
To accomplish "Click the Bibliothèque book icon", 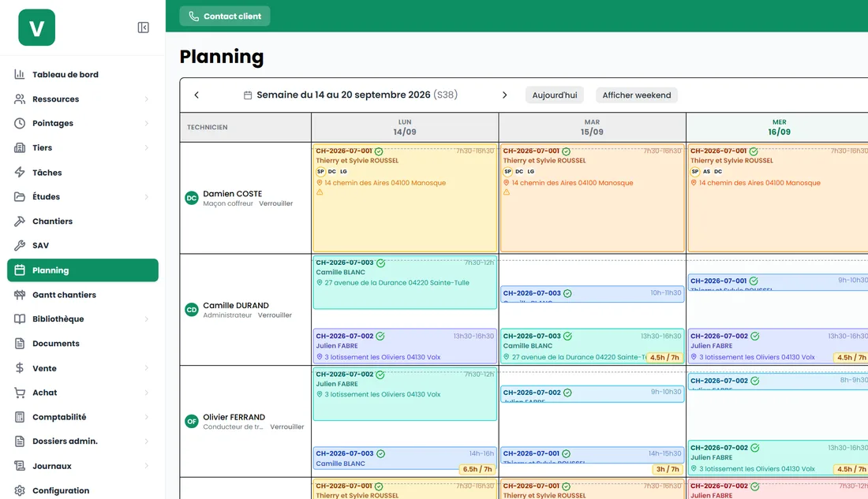I will click(20, 318).
